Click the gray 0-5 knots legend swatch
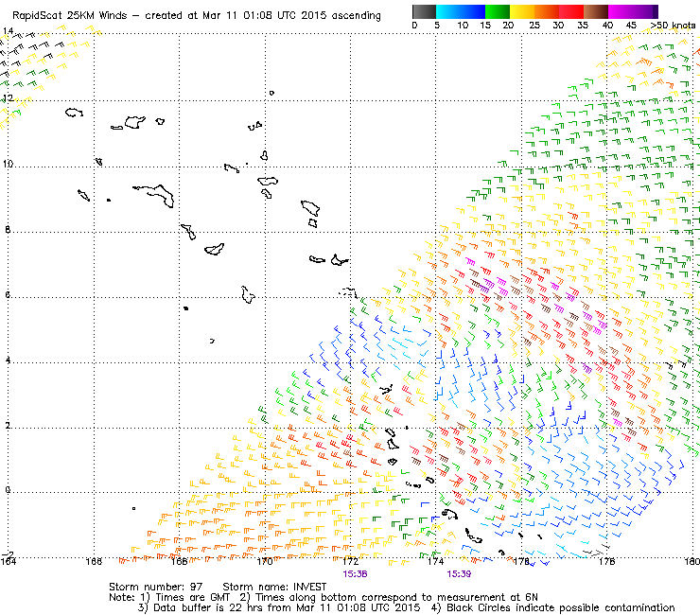Image resolution: width=700 pixels, height=615 pixels. click(x=424, y=11)
